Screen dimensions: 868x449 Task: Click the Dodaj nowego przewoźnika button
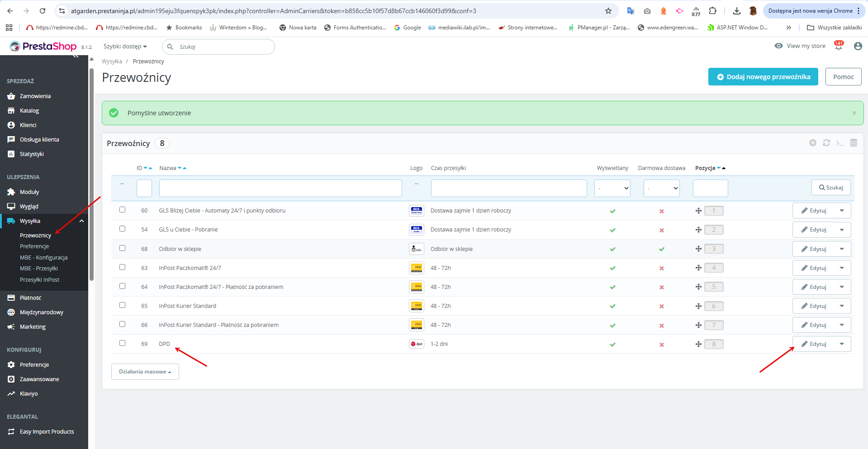pos(763,77)
